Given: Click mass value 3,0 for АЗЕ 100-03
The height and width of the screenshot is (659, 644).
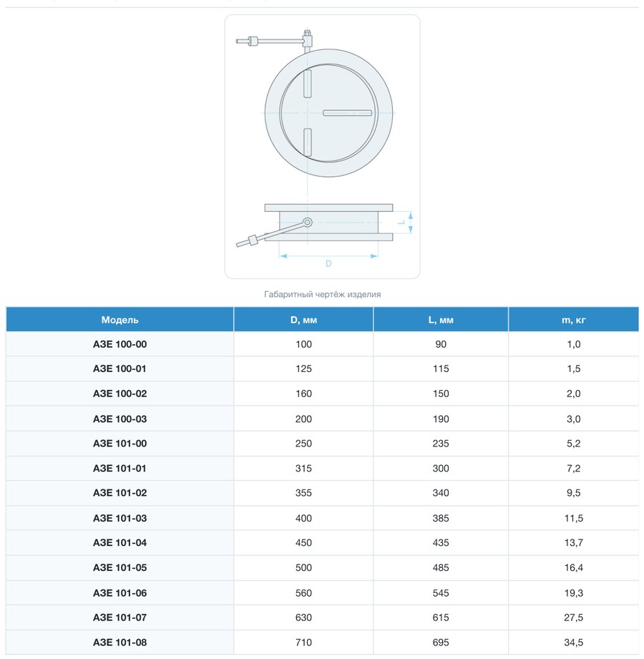Looking at the screenshot, I should click(573, 419).
